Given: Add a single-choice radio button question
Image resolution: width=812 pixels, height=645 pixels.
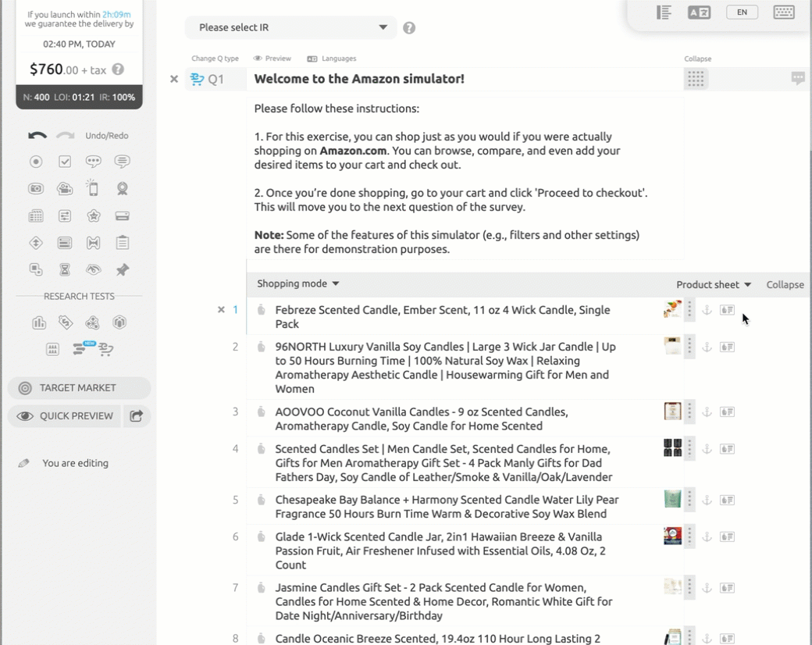Looking at the screenshot, I should (36, 162).
